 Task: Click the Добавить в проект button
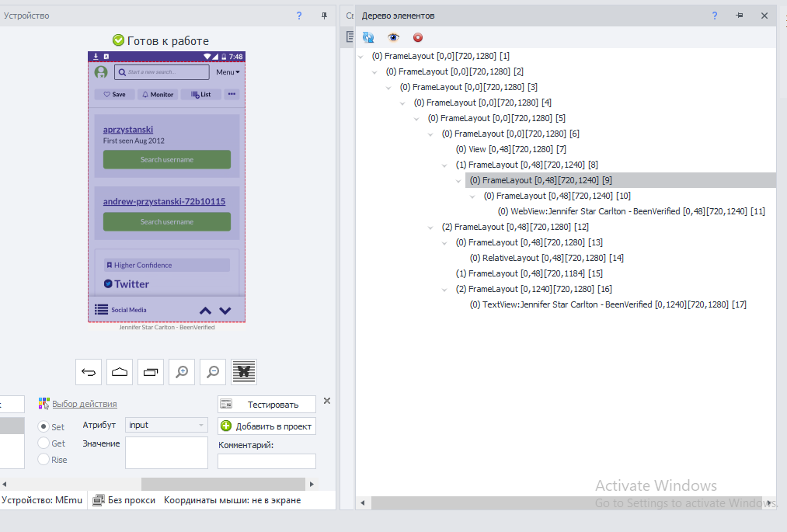266,426
